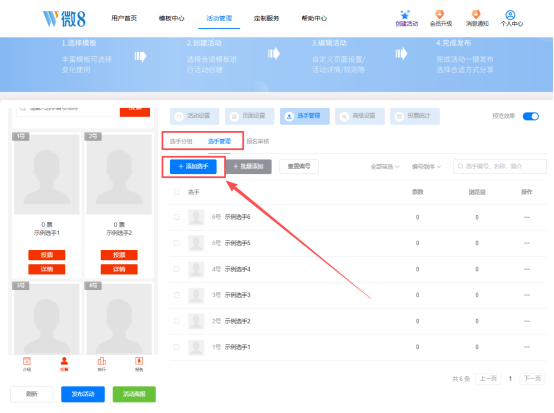Click heart icon on 活动设置 button

click(x=179, y=117)
